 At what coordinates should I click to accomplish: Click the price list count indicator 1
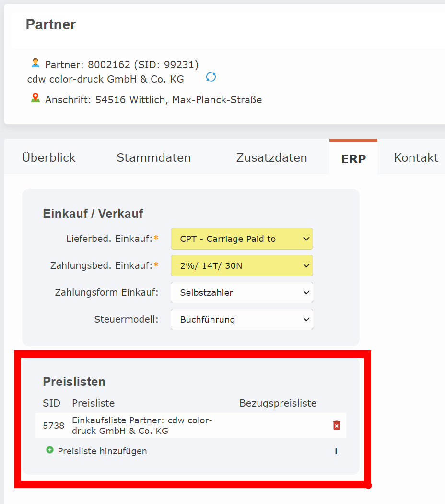336,451
